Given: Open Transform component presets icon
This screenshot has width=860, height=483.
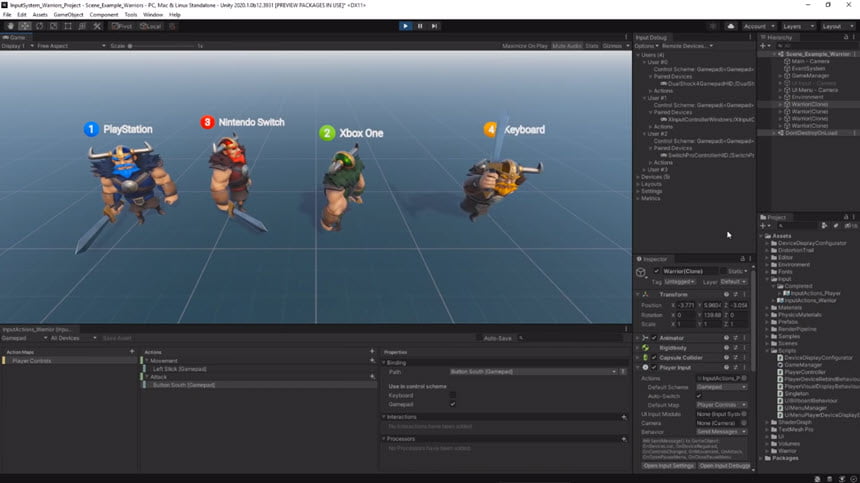Looking at the screenshot, I should point(735,294).
